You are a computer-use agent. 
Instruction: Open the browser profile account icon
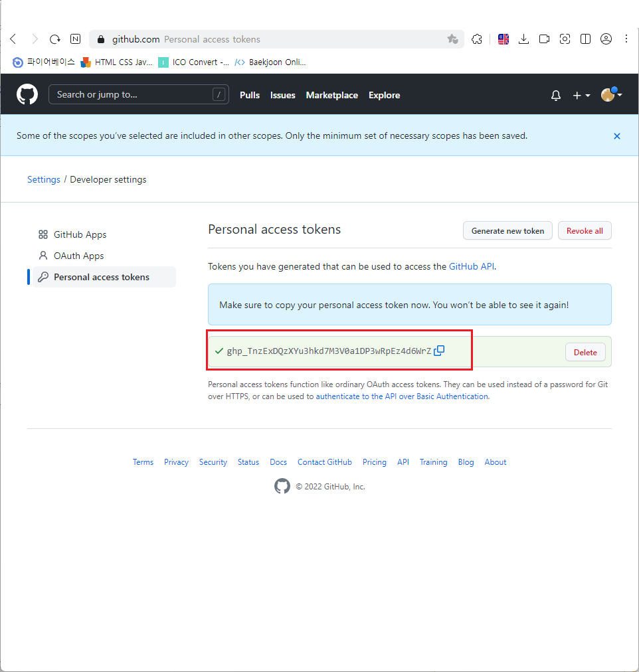pos(606,39)
